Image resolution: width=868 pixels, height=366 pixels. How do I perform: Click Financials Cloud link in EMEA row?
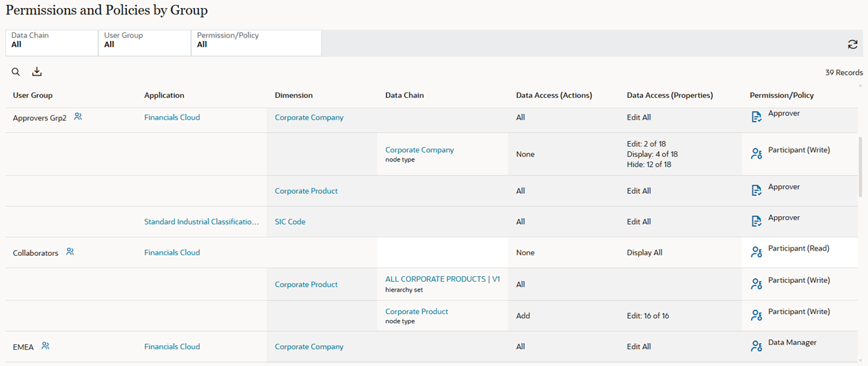pos(172,346)
